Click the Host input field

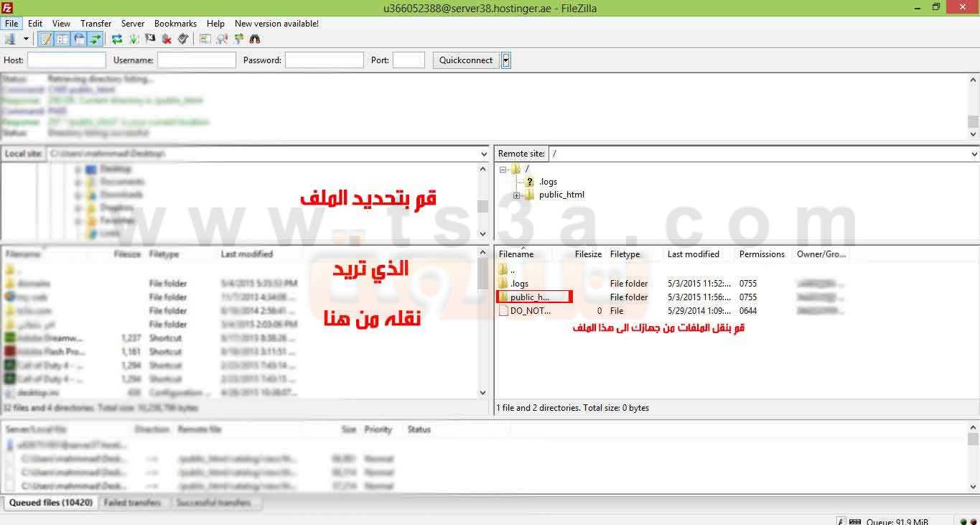(x=66, y=60)
